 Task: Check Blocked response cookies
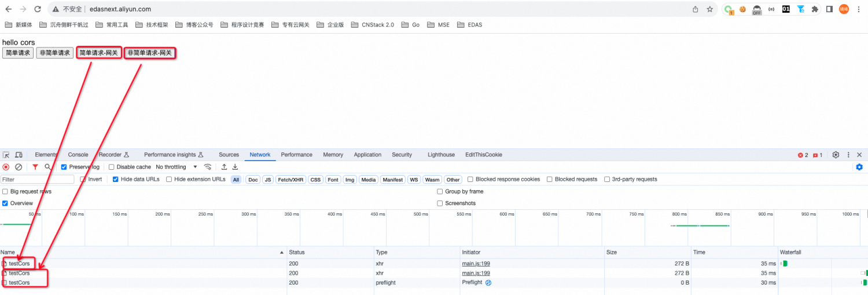pyautogui.click(x=470, y=179)
